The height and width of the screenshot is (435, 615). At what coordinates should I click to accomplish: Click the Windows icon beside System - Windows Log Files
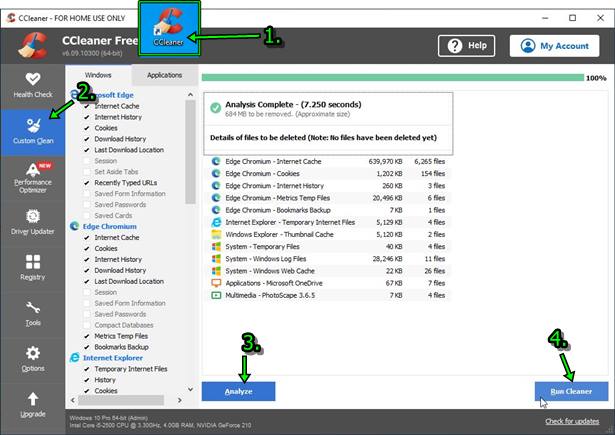point(216,258)
